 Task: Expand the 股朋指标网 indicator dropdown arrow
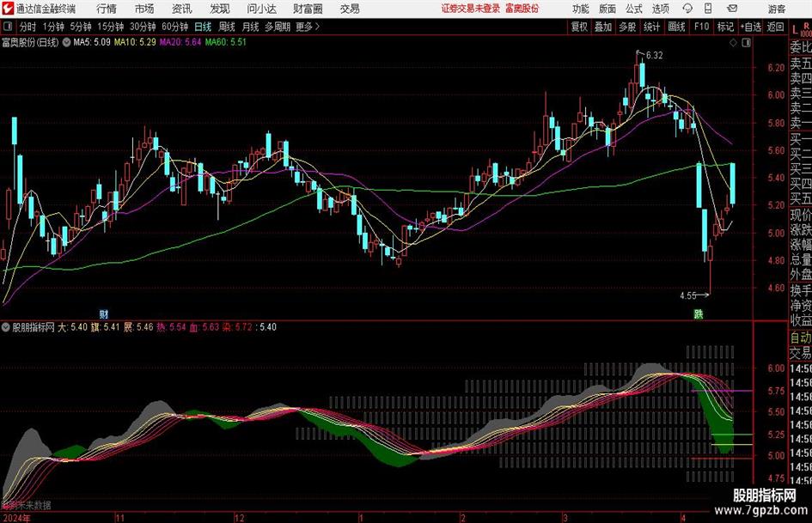point(6,327)
